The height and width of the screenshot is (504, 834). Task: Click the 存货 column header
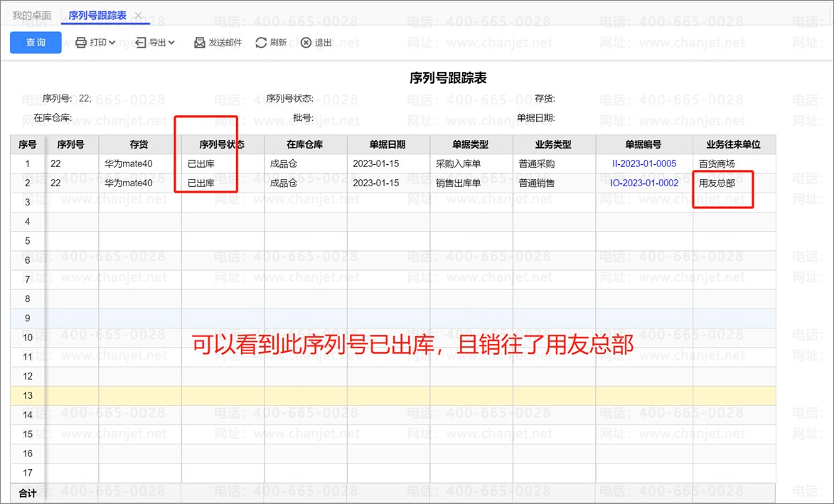coord(139,144)
